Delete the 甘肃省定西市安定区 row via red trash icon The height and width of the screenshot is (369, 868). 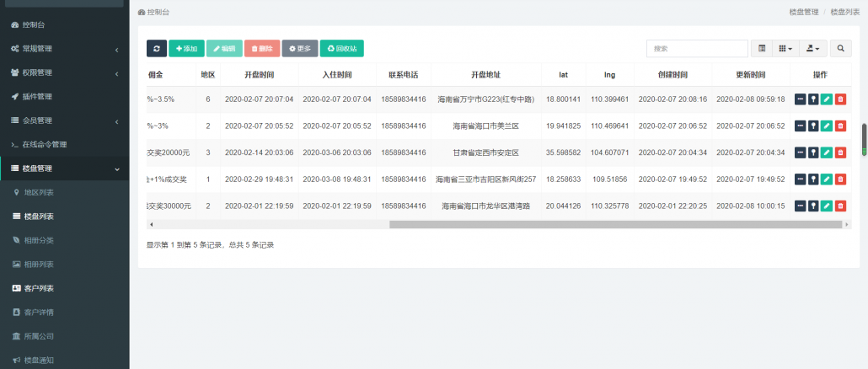coord(841,152)
